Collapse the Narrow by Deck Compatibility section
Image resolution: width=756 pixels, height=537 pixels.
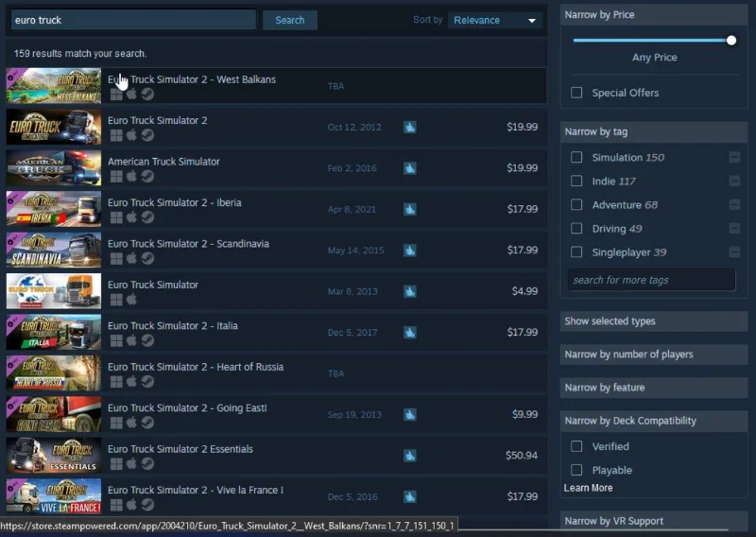[x=654, y=421]
